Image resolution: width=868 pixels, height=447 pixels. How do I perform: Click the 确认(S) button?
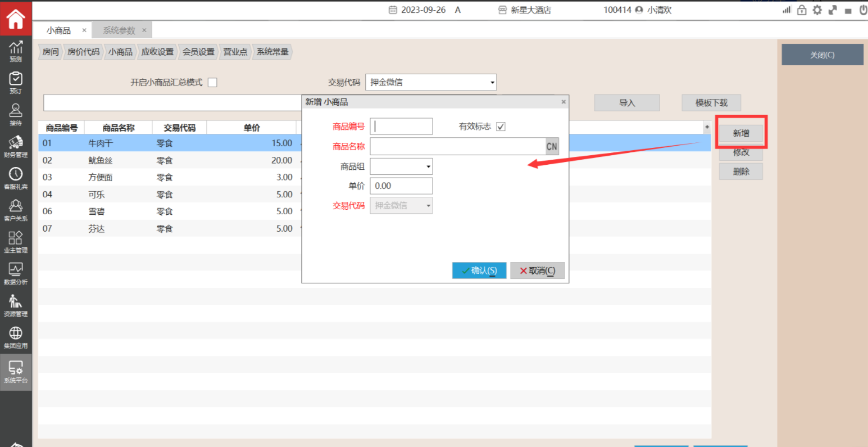tap(479, 270)
